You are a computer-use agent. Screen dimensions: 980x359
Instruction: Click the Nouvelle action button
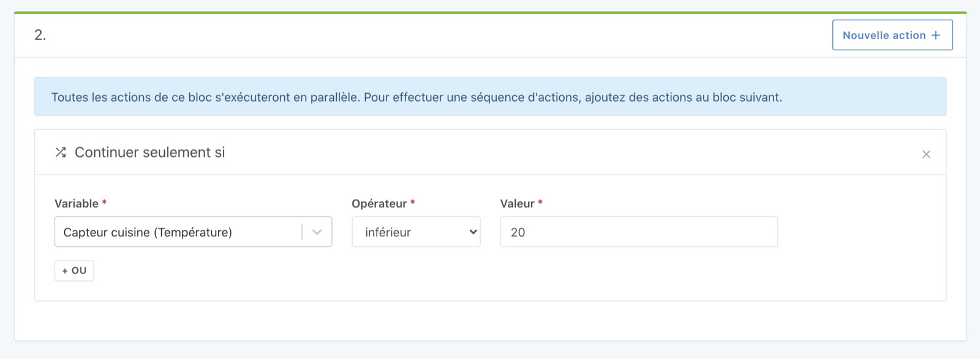click(892, 35)
